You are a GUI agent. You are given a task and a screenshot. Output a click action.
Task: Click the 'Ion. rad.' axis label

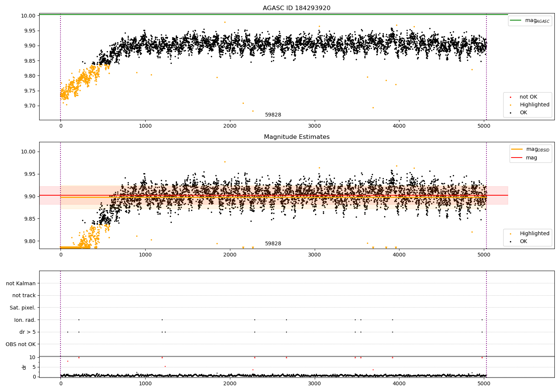pyautogui.click(x=25, y=320)
